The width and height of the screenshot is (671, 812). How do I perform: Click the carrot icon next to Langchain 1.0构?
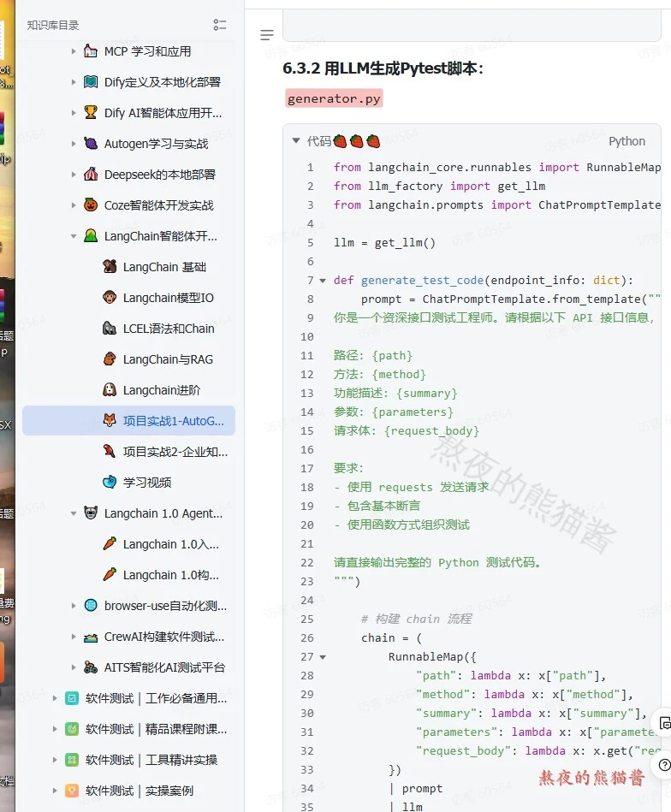click(x=110, y=575)
